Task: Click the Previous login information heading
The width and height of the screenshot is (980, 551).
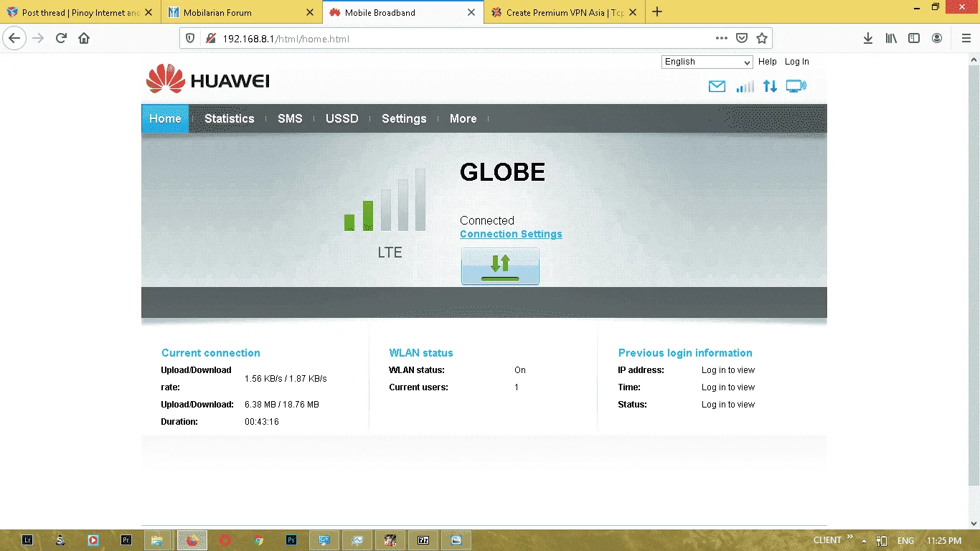Action: pyautogui.click(x=685, y=353)
